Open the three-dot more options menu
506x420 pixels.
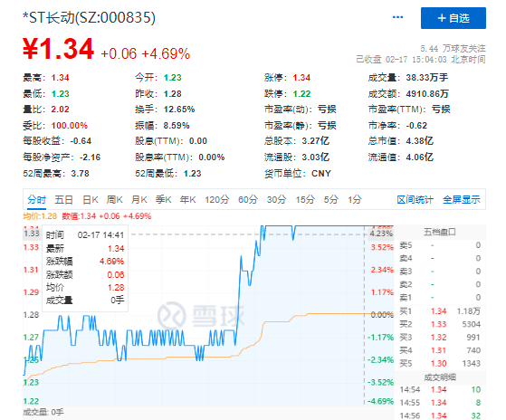397,17
